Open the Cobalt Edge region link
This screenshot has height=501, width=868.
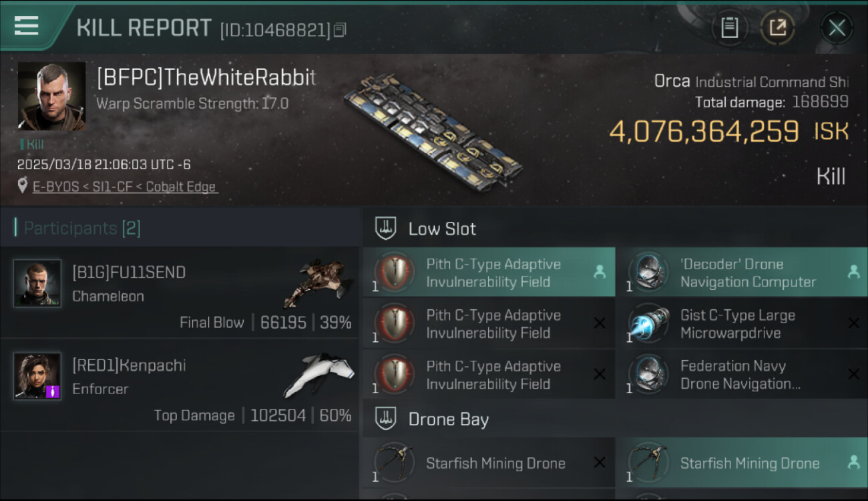coord(180,186)
